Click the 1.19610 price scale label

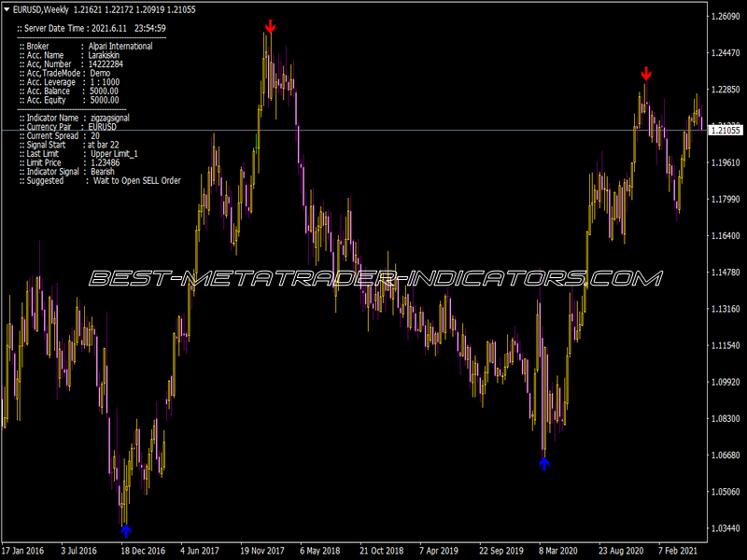pos(726,162)
